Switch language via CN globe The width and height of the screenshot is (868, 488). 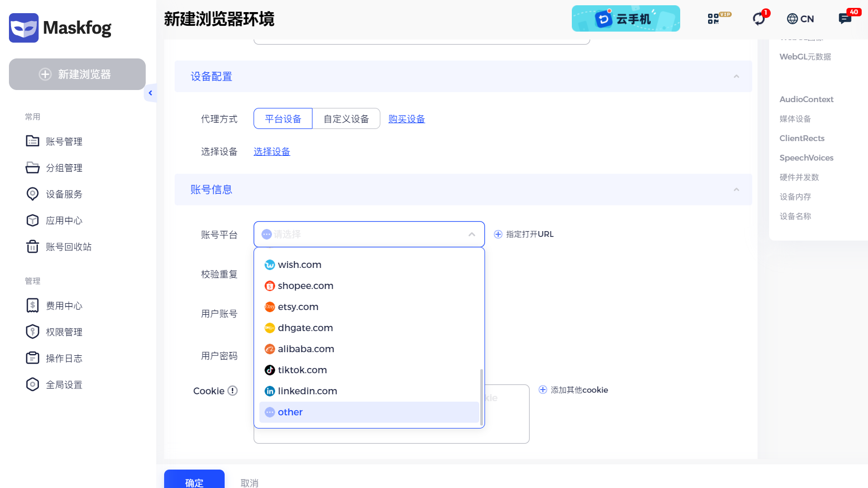(800, 19)
